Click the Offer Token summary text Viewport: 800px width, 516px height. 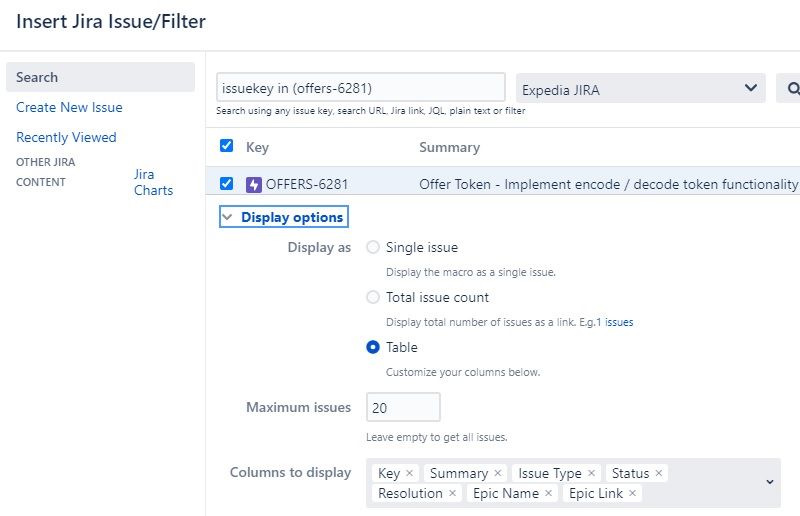(x=608, y=184)
